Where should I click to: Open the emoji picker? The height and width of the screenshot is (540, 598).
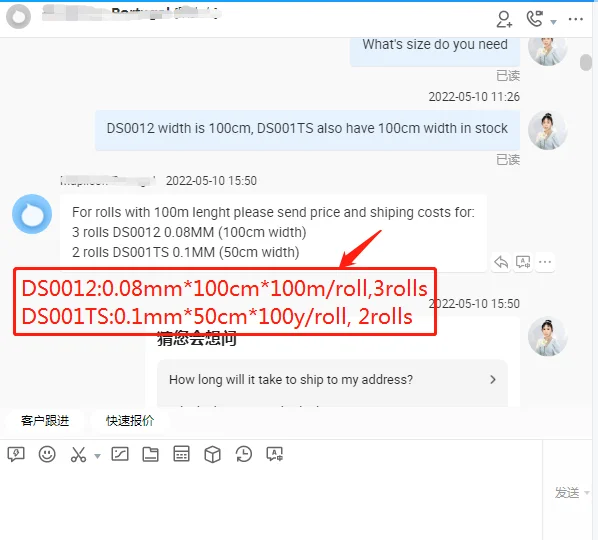tap(47, 454)
